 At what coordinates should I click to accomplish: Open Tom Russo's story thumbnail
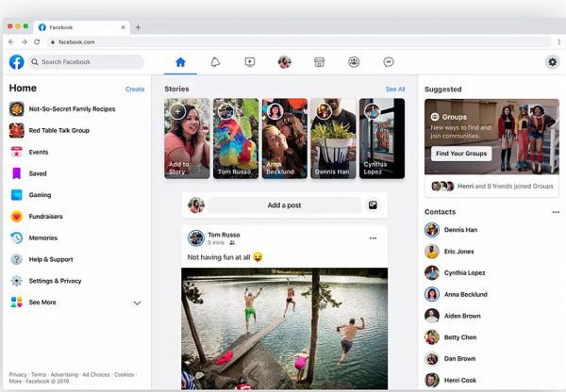tap(237, 139)
